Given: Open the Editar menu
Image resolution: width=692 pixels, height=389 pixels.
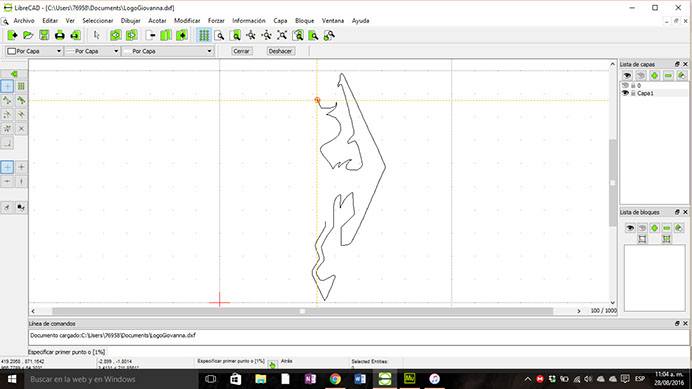Looking at the screenshot, I should 50,21.
